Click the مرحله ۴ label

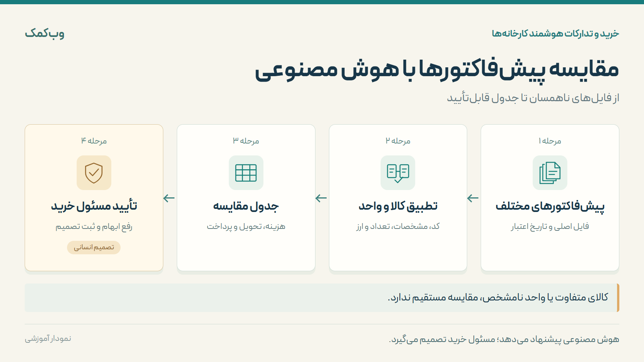click(x=94, y=141)
